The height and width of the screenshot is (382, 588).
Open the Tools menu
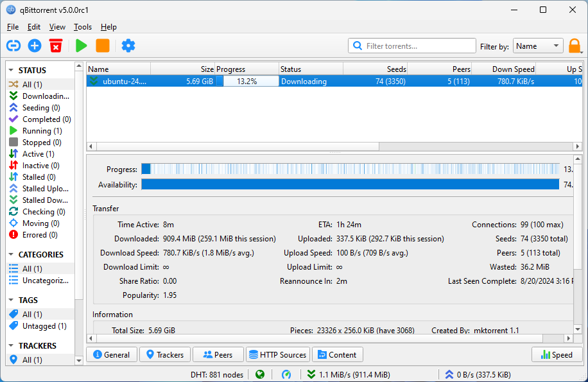(83, 27)
